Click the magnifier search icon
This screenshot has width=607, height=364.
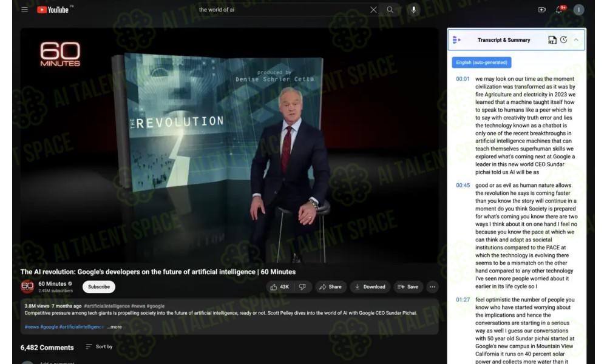pyautogui.click(x=390, y=10)
